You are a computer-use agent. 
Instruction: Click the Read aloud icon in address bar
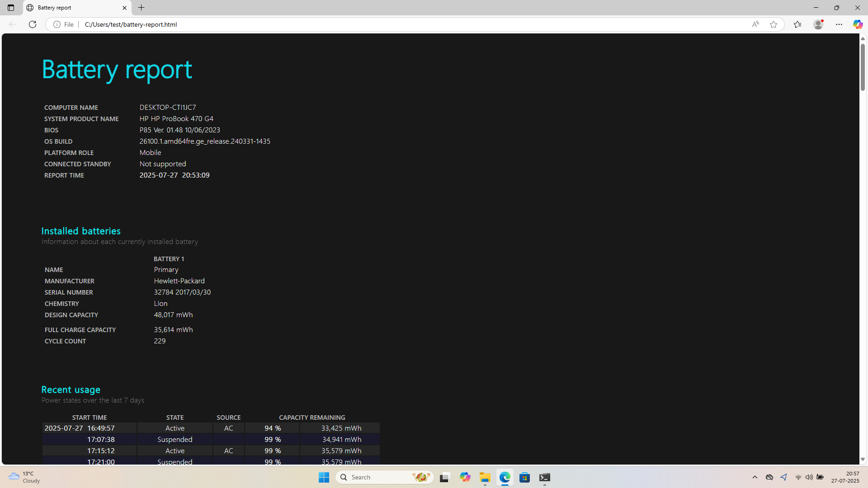[755, 24]
